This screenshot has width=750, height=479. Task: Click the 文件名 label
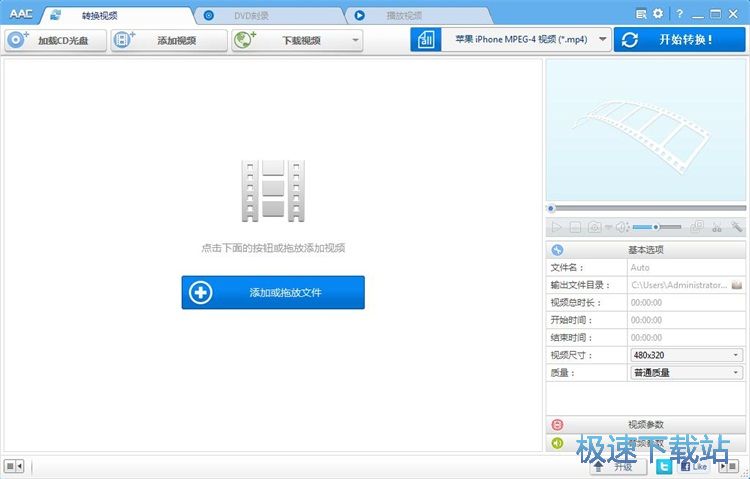(x=567, y=267)
